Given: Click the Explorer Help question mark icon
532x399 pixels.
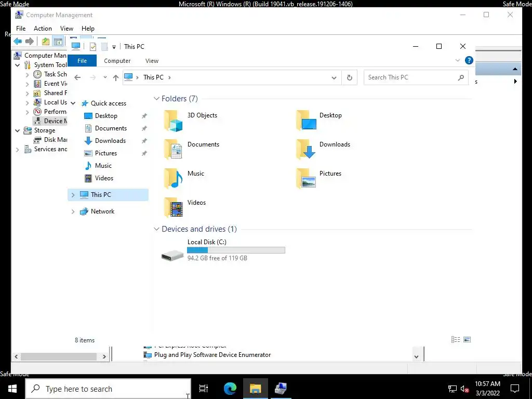Looking at the screenshot, I should click(x=469, y=60).
